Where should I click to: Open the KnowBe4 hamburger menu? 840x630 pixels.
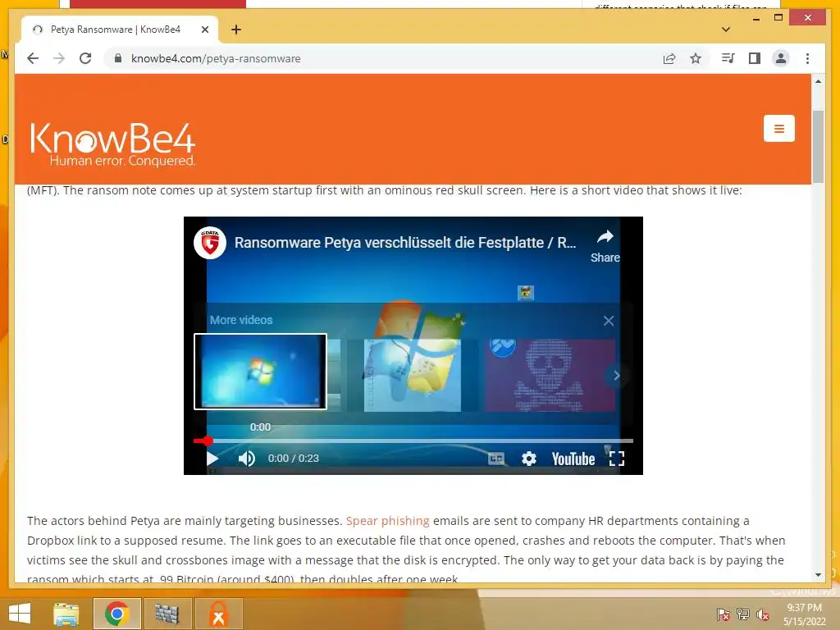click(779, 129)
